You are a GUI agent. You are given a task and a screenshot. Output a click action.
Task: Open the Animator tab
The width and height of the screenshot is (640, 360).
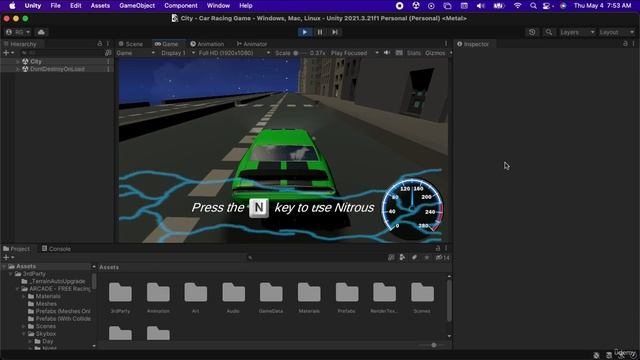[x=252, y=44]
